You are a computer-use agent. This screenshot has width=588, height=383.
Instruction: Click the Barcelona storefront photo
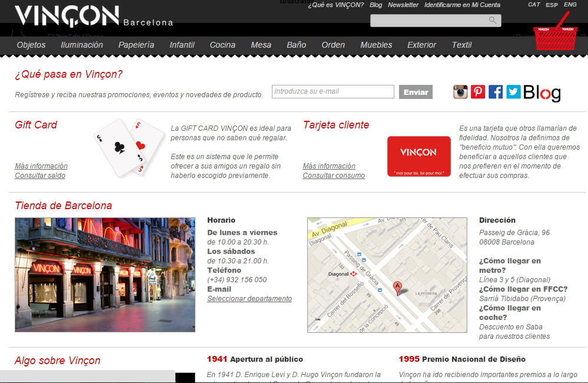pos(105,275)
